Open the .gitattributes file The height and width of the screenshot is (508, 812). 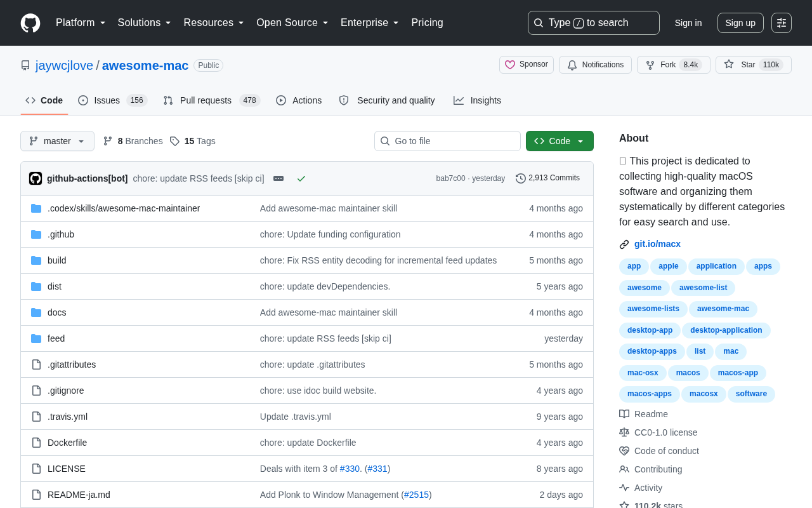tap(72, 364)
